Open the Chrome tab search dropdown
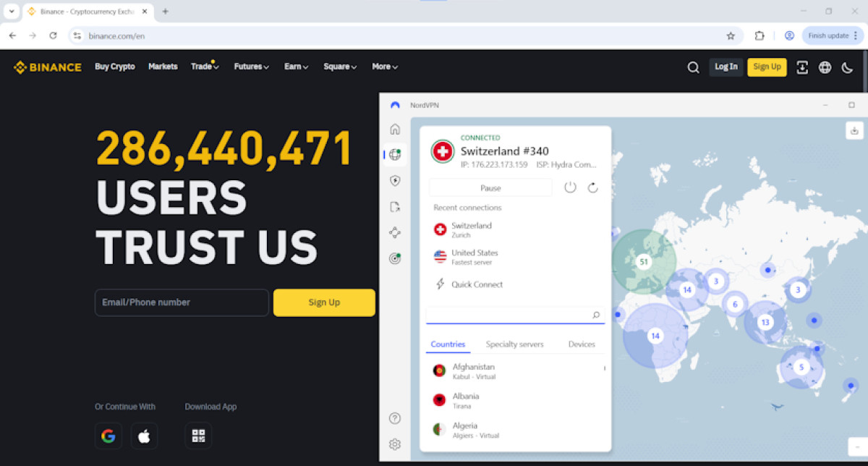The width and height of the screenshot is (868, 466). (12, 12)
